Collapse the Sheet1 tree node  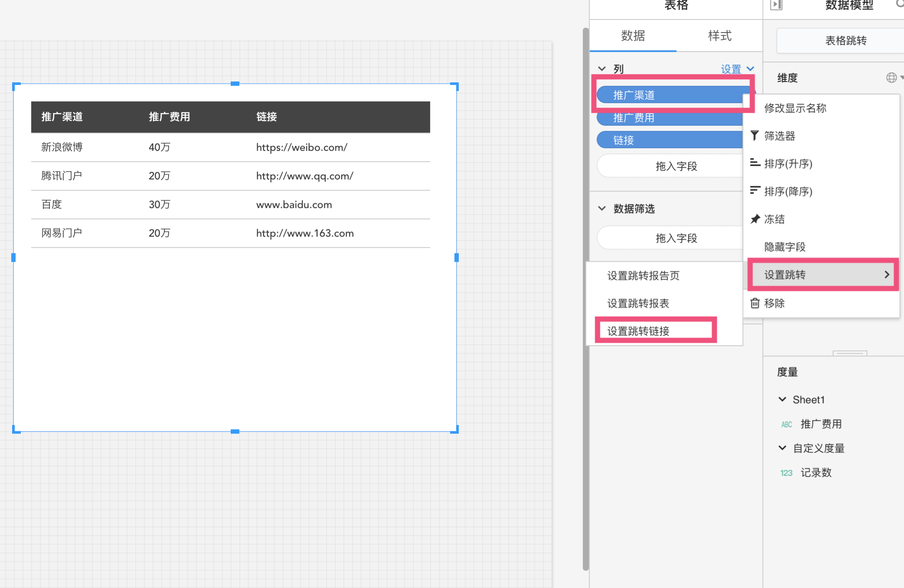coord(782,400)
